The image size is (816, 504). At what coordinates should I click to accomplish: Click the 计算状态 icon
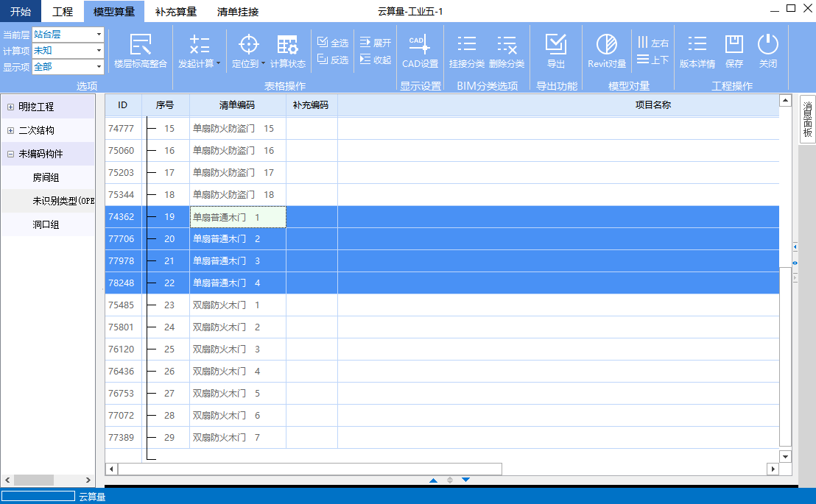[x=287, y=46]
